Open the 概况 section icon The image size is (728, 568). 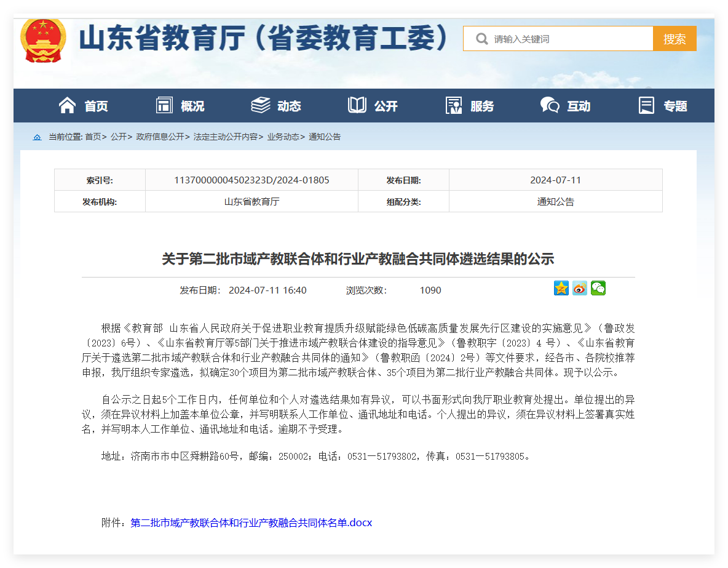(x=164, y=106)
